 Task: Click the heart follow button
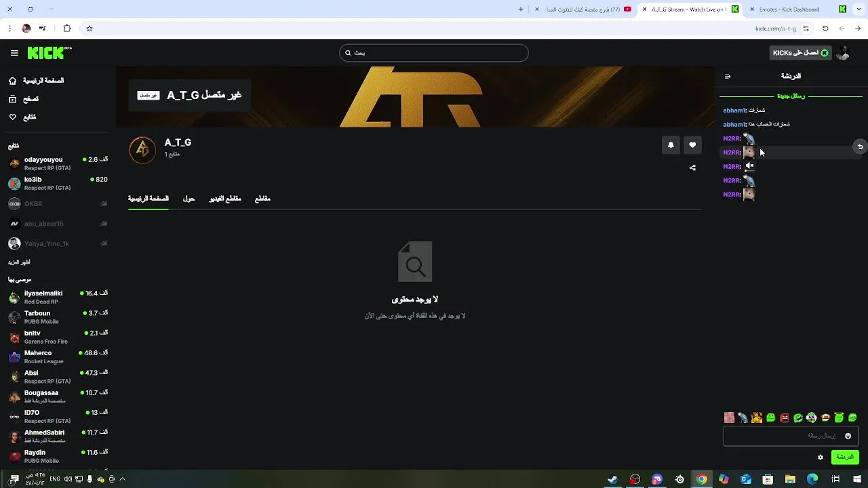tap(692, 145)
